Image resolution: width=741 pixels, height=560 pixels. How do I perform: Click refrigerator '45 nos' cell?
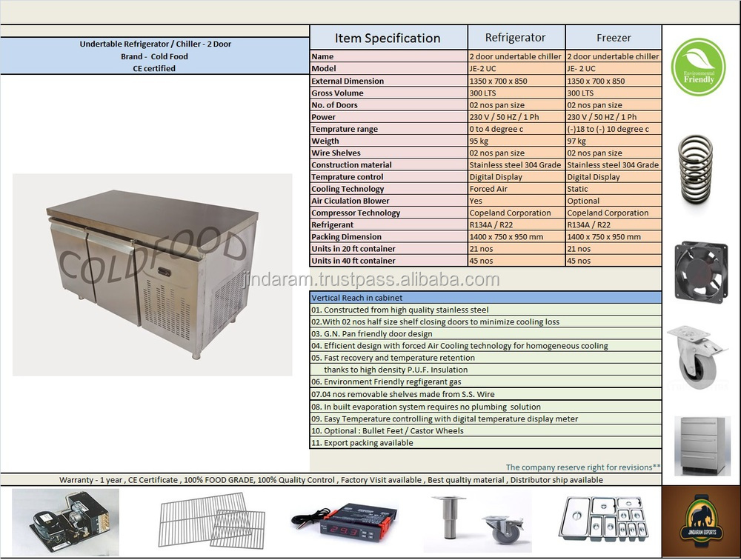click(x=516, y=261)
